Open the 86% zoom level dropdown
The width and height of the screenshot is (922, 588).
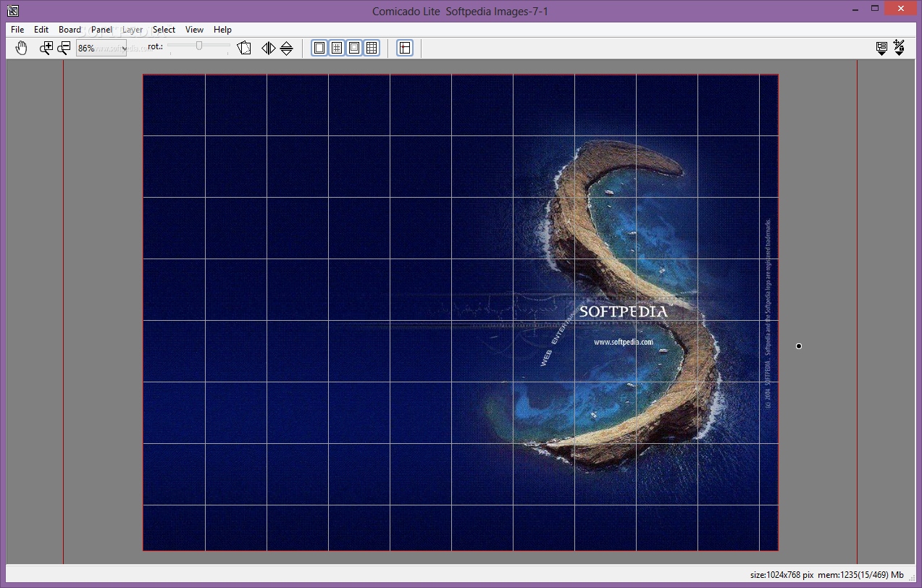pos(101,49)
